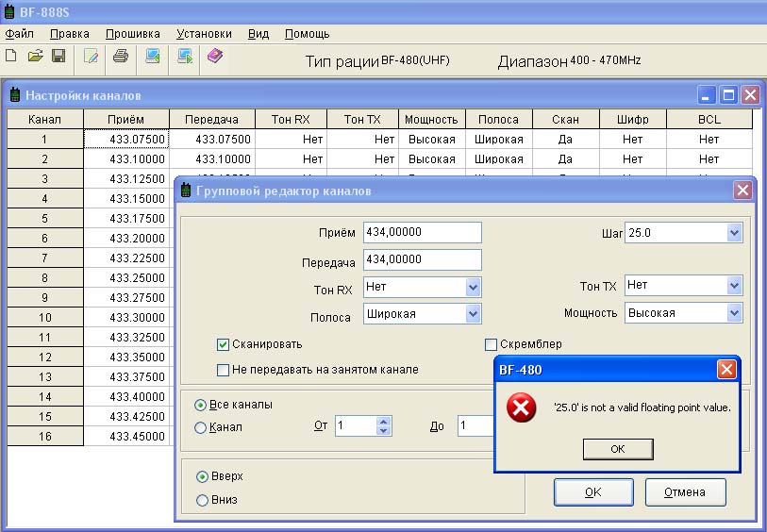This screenshot has width=767, height=532.
Task: Enable the Скремблер checkbox
Action: point(491,344)
